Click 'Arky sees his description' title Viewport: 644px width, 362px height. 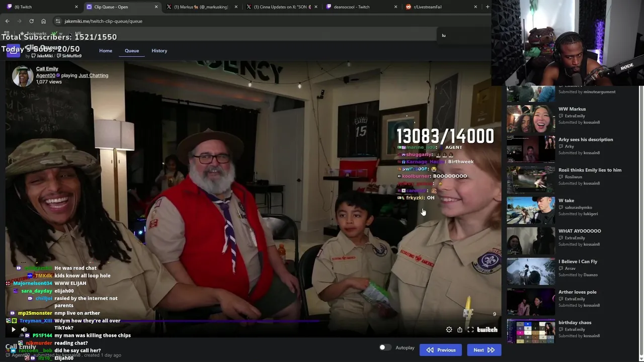coord(586,140)
